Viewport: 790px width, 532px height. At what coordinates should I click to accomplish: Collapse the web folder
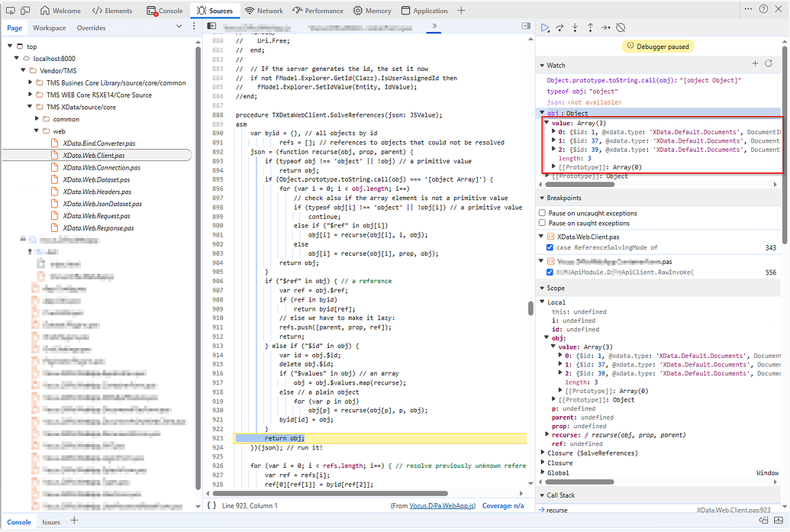pos(37,131)
